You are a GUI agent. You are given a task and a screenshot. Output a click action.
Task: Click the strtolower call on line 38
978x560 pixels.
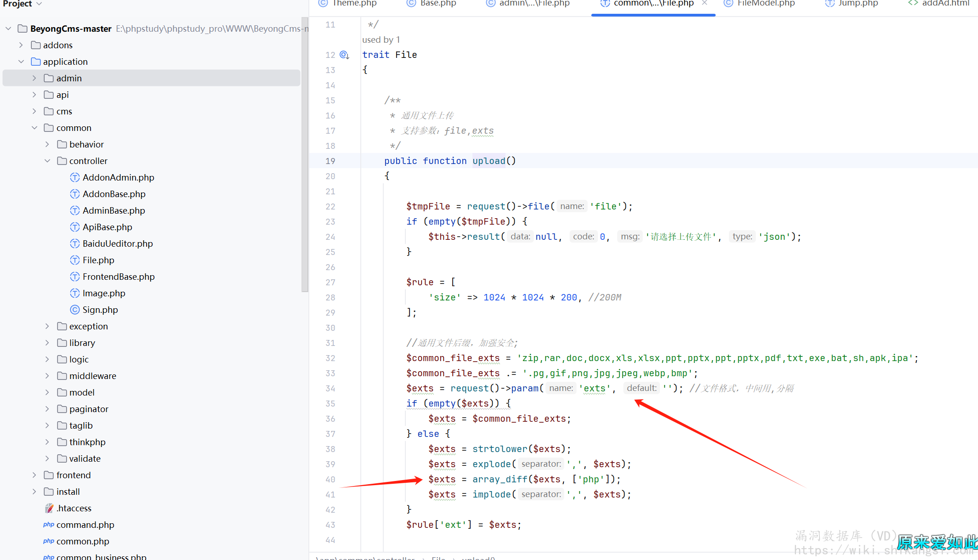tap(500, 449)
